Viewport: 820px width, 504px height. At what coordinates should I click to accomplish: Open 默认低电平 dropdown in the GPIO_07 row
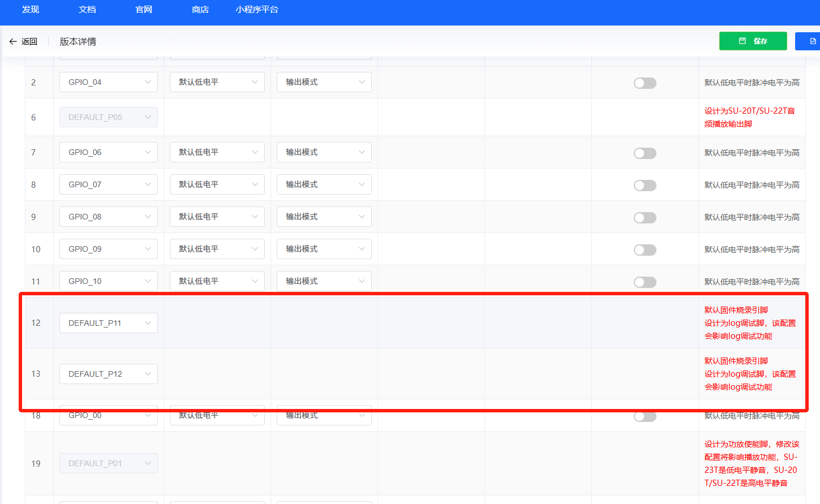point(217,184)
